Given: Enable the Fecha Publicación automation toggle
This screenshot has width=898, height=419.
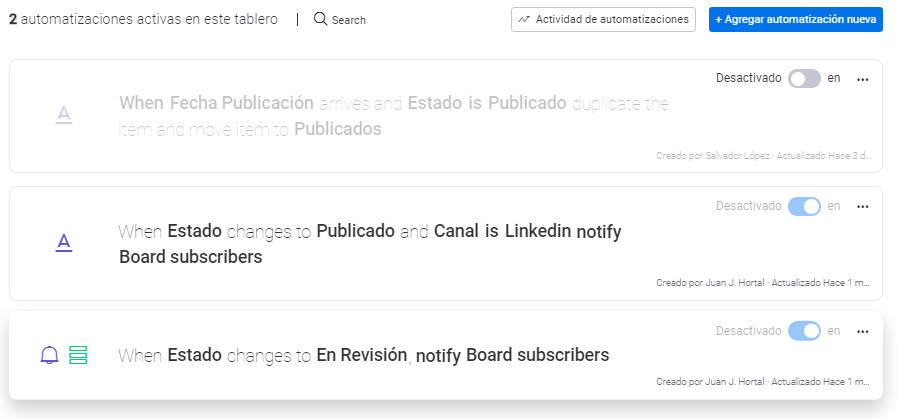Looking at the screenshot, I should pyautogui.click(x=804, y=78).
